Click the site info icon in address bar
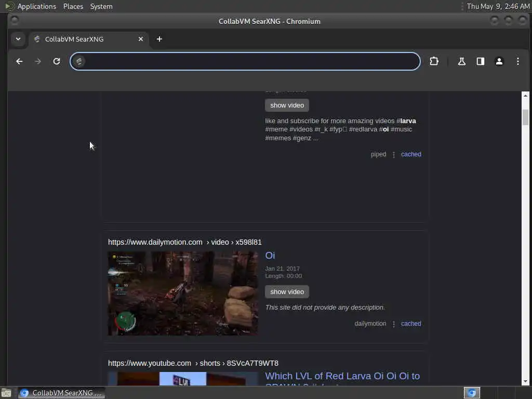532x399 pixels. click(79, 61)
